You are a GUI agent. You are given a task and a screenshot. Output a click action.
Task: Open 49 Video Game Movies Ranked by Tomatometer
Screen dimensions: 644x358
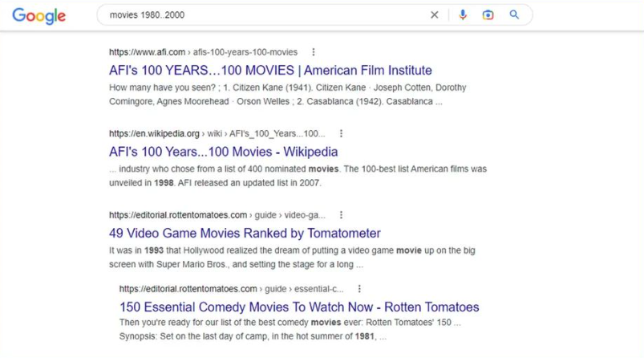click(x=245, y=233)
